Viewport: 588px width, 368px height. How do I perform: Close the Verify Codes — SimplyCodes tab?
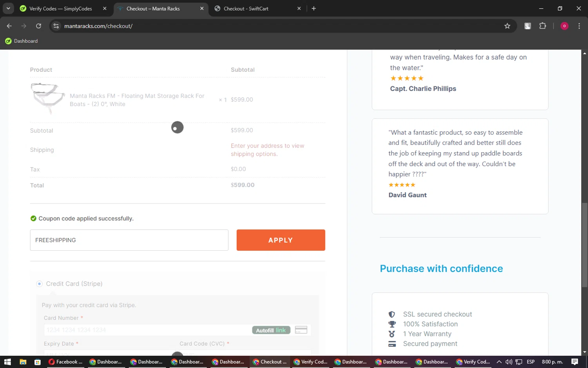pyautogui.click(x=105, y=9)
